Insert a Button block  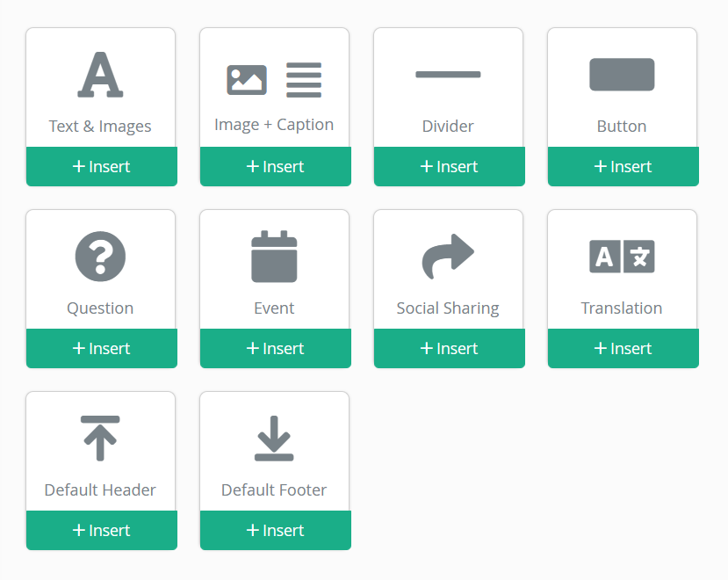click(x=623, y=167)
